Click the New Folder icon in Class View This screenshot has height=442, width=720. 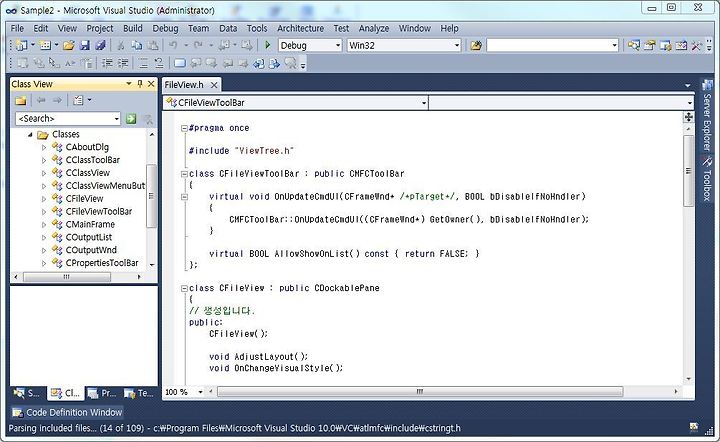click(x=21, y=100)
